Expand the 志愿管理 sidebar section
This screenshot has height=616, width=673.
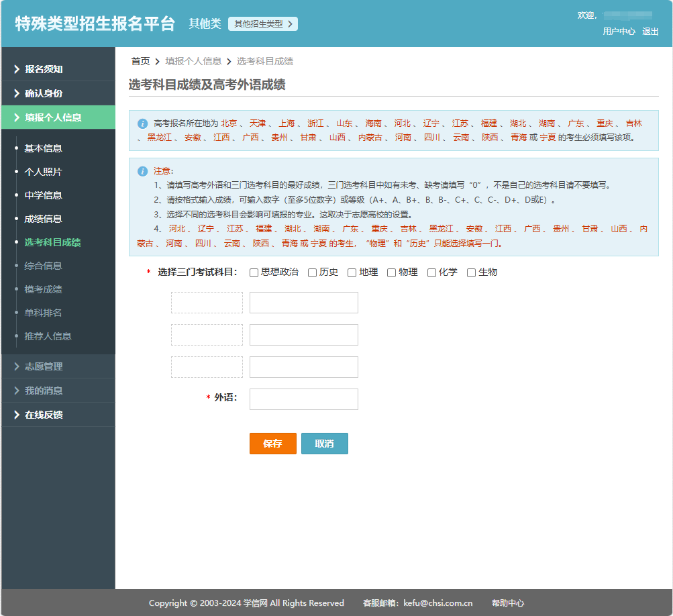pos(44,366)
